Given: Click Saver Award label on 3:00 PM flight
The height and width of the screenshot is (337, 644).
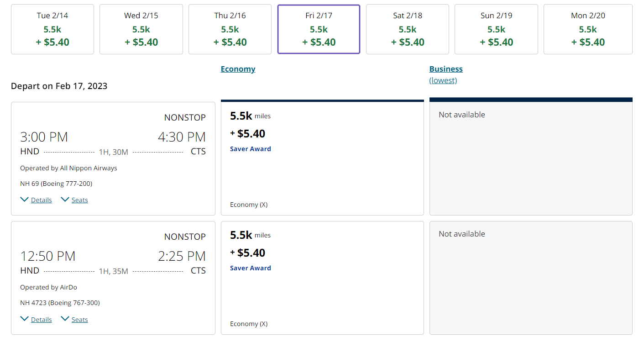Looking at the screenshot, I should 251,149.
